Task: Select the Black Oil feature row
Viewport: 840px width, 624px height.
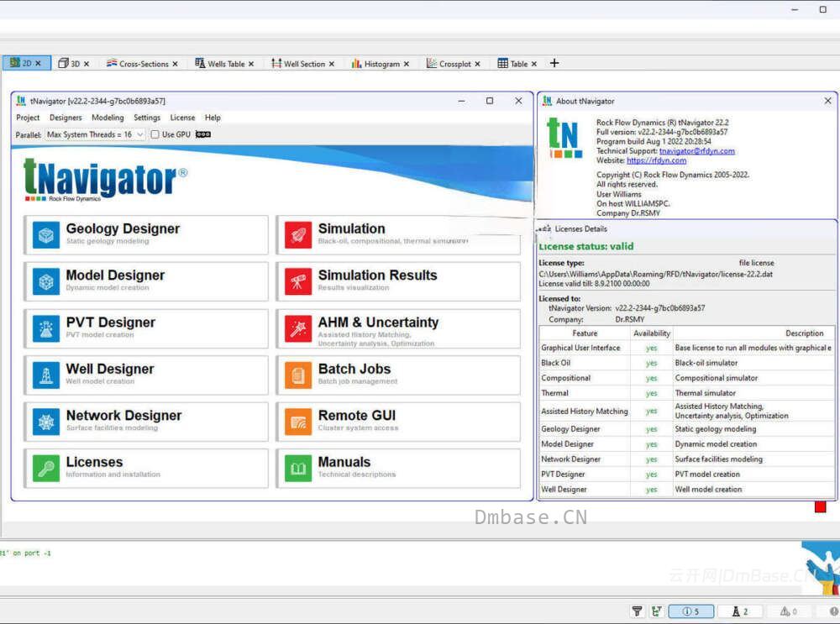Action: 686,363
